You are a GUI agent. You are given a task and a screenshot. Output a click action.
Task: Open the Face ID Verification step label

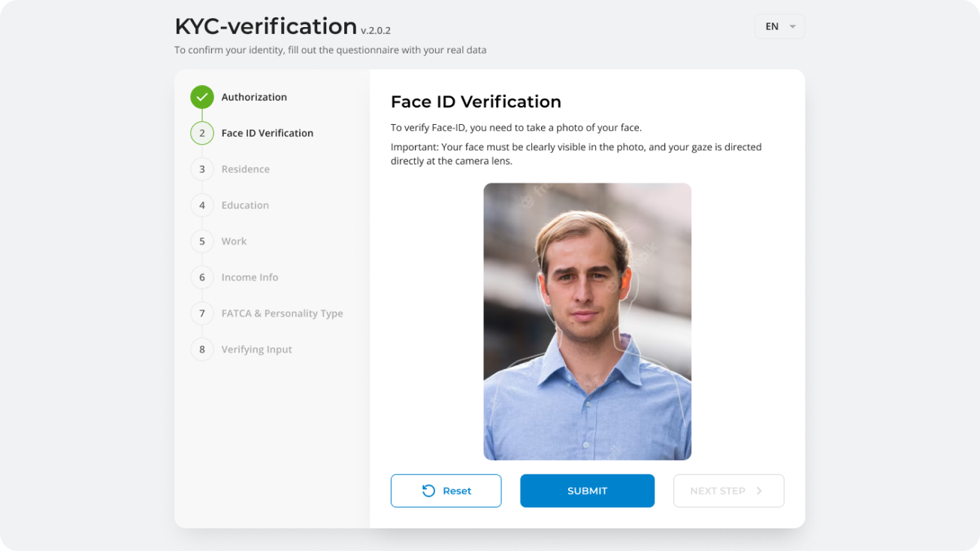[267, 133]
